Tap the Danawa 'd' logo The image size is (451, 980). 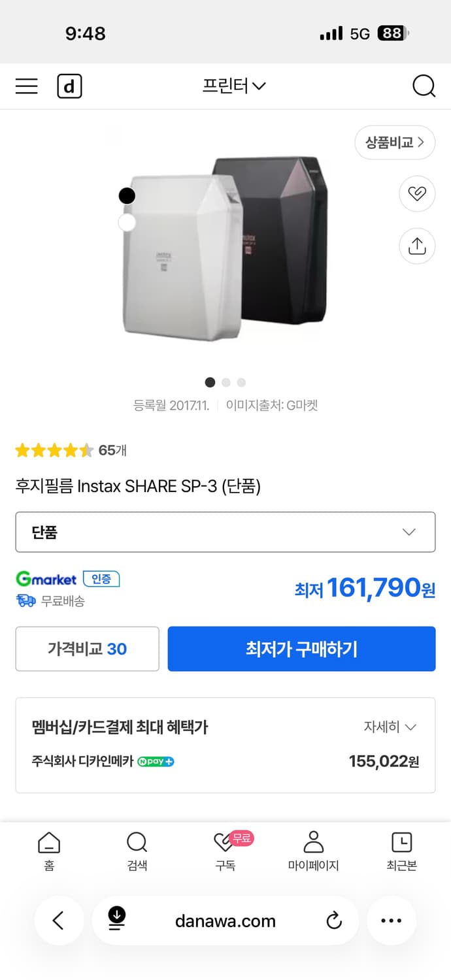[70, 86]
